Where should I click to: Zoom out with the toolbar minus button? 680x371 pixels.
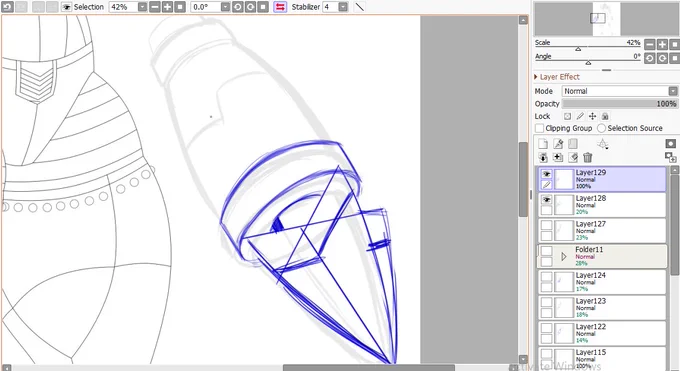155,7
